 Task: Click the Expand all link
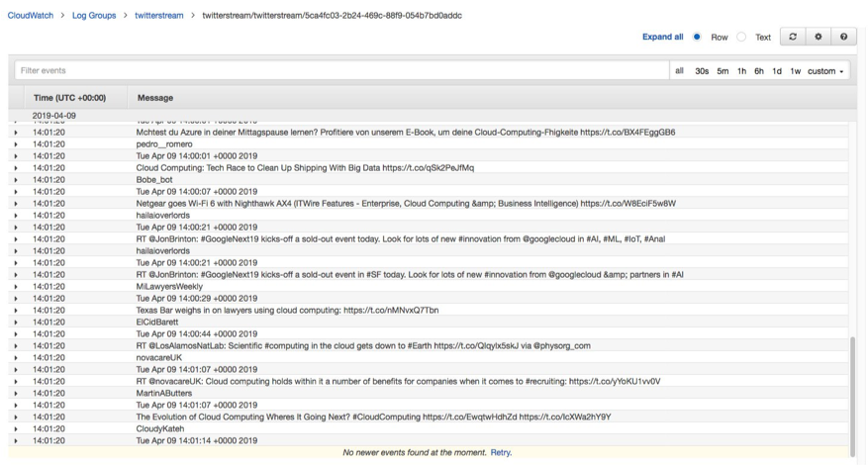pos(662,37)
